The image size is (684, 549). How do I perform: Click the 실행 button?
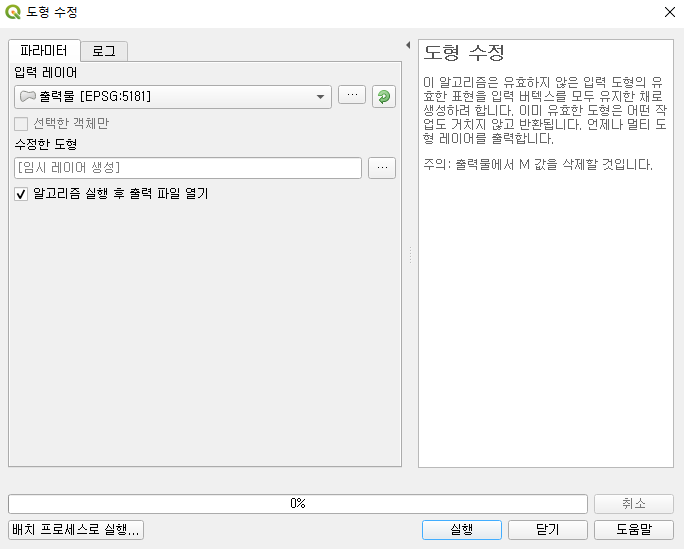click(462, 529)
